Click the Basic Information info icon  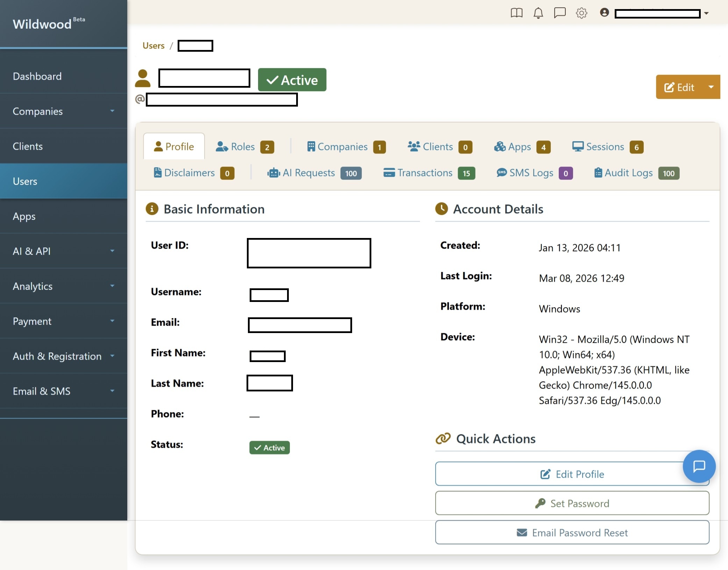click(152, 209)
